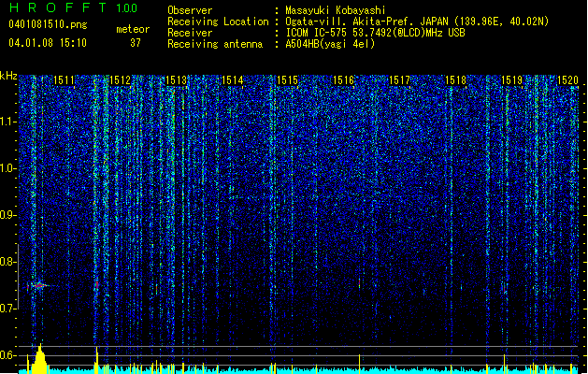Click the 0.8 frequency axis label

(x=8, y=262)
